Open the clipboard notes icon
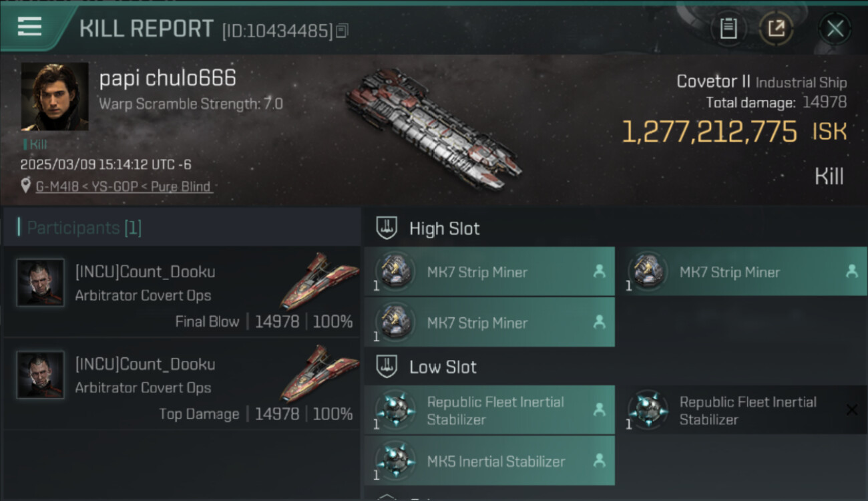 point(728,29)
